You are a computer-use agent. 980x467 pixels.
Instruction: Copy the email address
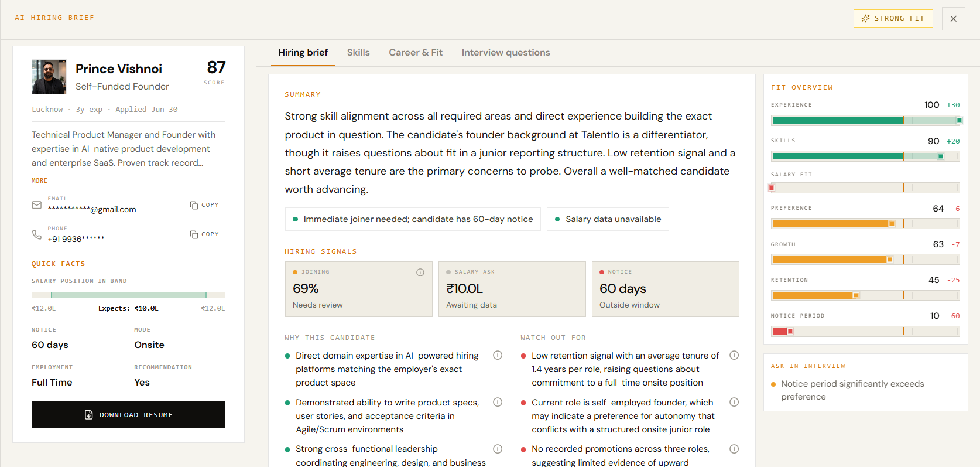click(x=204, y=205)
